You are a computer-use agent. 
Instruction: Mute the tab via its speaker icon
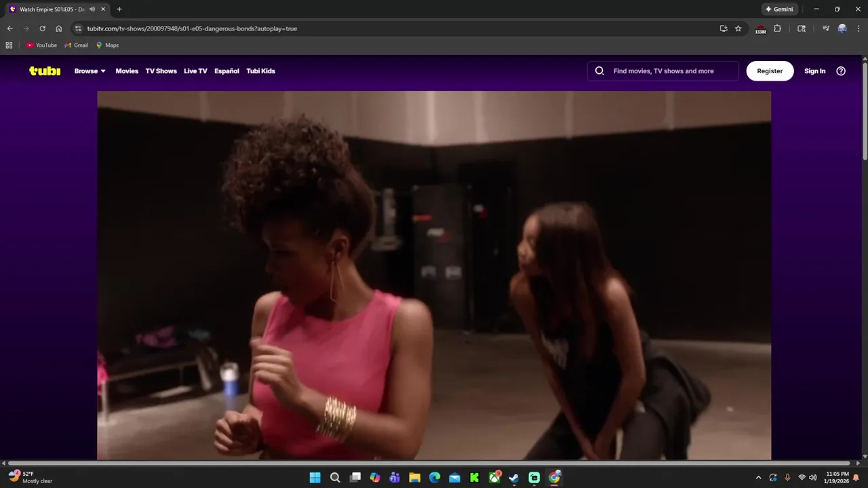[92, 9]
